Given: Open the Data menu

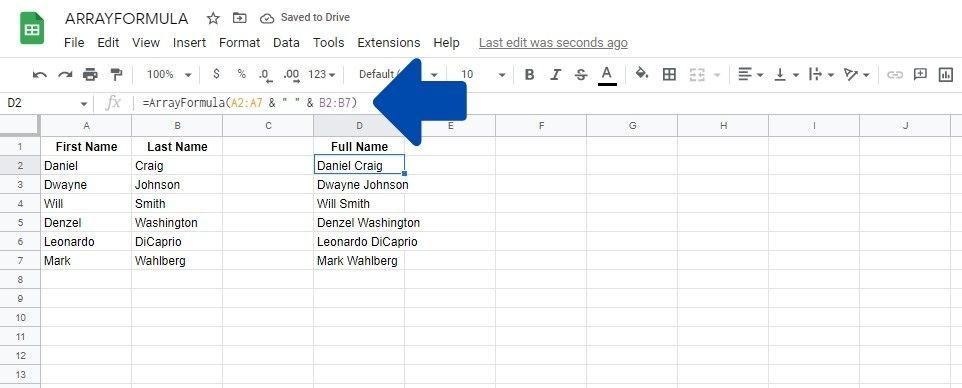Looking at the screenshot, I should click(x=286, y=42).
